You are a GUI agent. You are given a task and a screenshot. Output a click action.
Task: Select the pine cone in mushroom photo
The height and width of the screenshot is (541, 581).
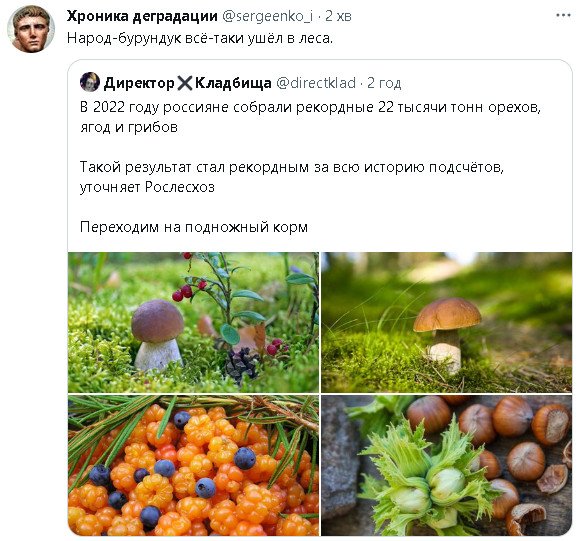242,364
